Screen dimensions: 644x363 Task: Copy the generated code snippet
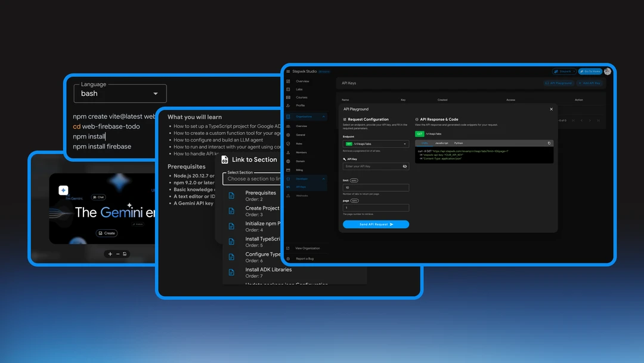pos(549,143)
